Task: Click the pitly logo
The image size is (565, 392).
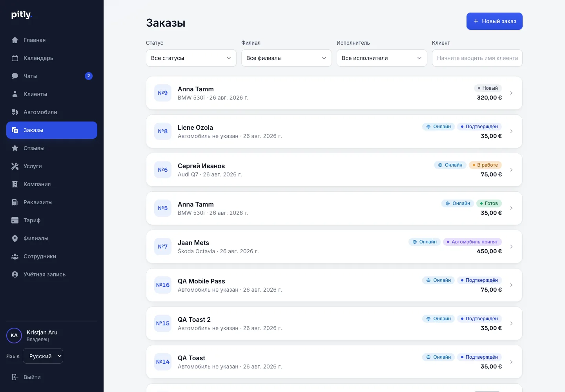Action: (22, 15)
